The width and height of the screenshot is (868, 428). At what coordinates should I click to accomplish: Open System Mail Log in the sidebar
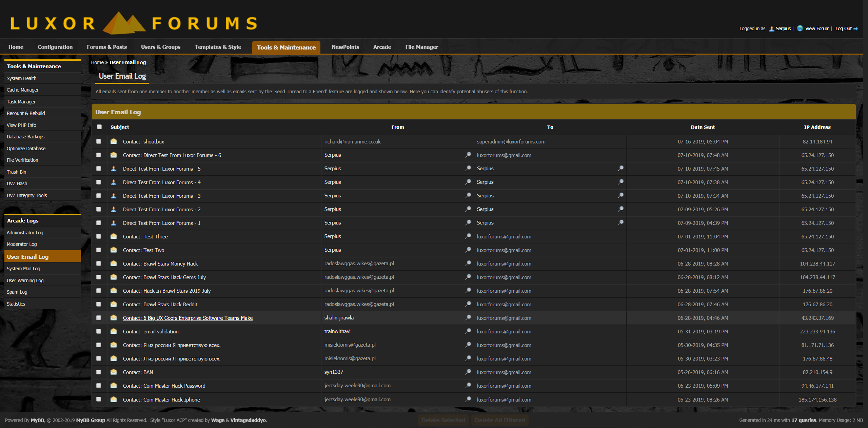click(42, 269)
